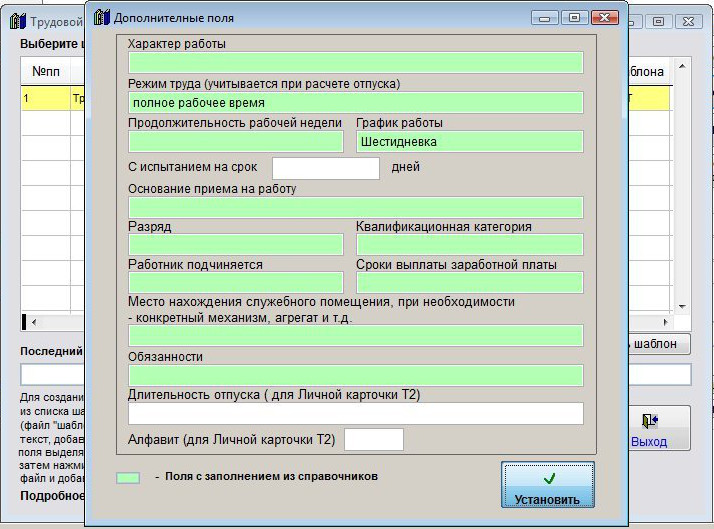Close the Дополнительные поля dialog
This screenshot has height=529, width=714.
(x=605, y=18)
